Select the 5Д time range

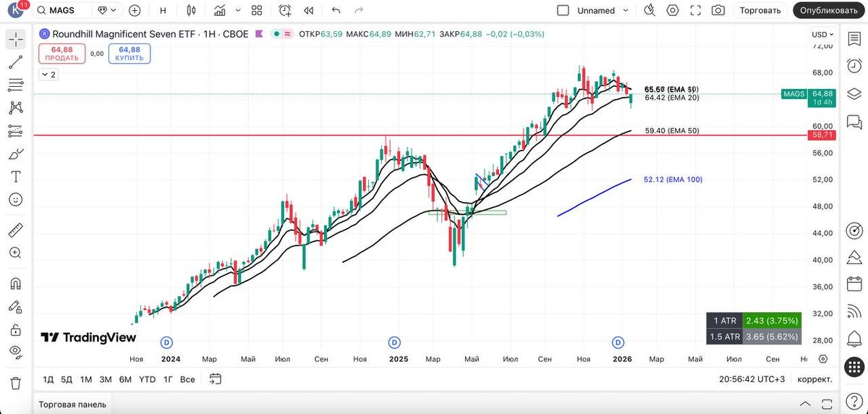coord(67,379)
